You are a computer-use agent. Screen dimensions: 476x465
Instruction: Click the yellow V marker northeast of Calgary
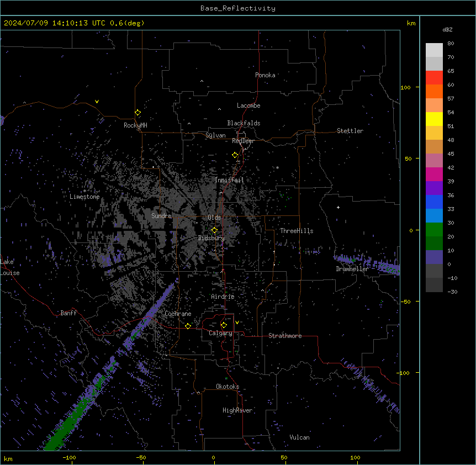[x=237, y=323]
